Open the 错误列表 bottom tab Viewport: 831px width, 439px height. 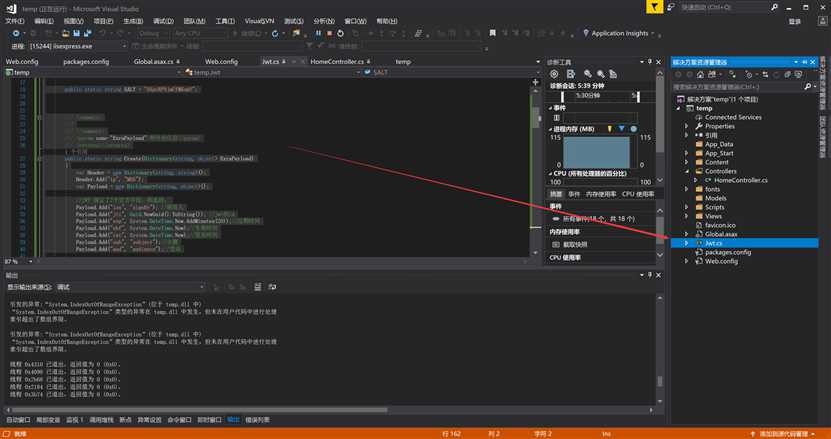(x=258, y=420)
